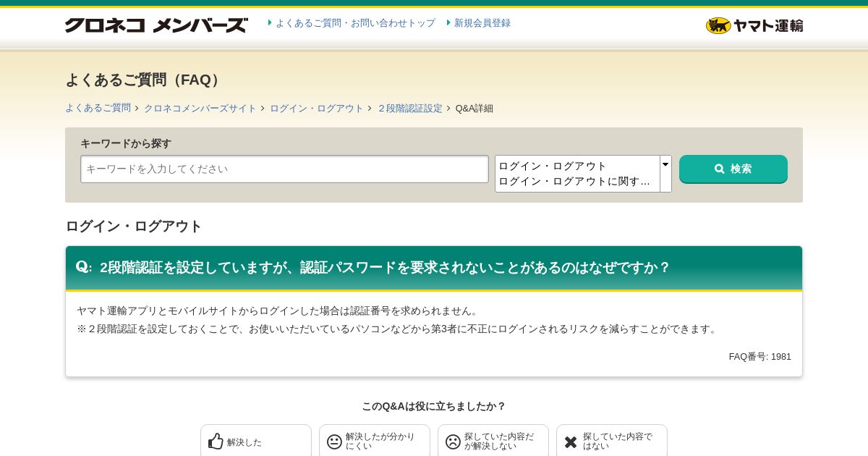The image size is (868, 456).
Task: Click the FAQ番号: 1981 text
Action: coord(759,357)
